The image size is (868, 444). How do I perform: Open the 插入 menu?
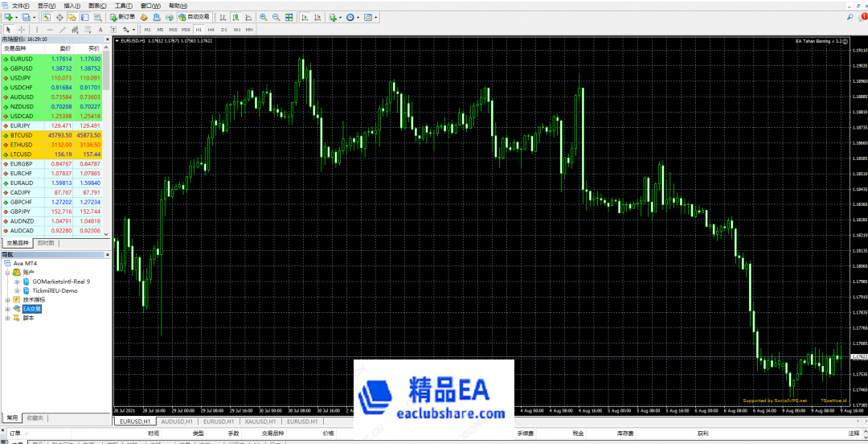pyautogui.click(x=72, y=6)
